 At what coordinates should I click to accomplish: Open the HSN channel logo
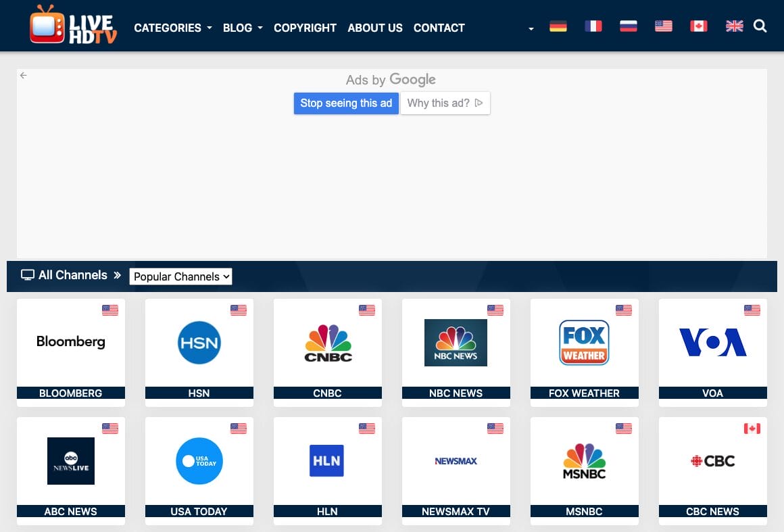click(199, 343)
